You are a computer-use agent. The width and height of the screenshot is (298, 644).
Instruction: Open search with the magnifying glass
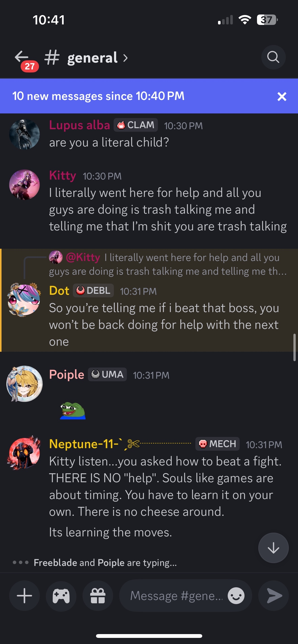pyautogui.click(x=273, y=57)
